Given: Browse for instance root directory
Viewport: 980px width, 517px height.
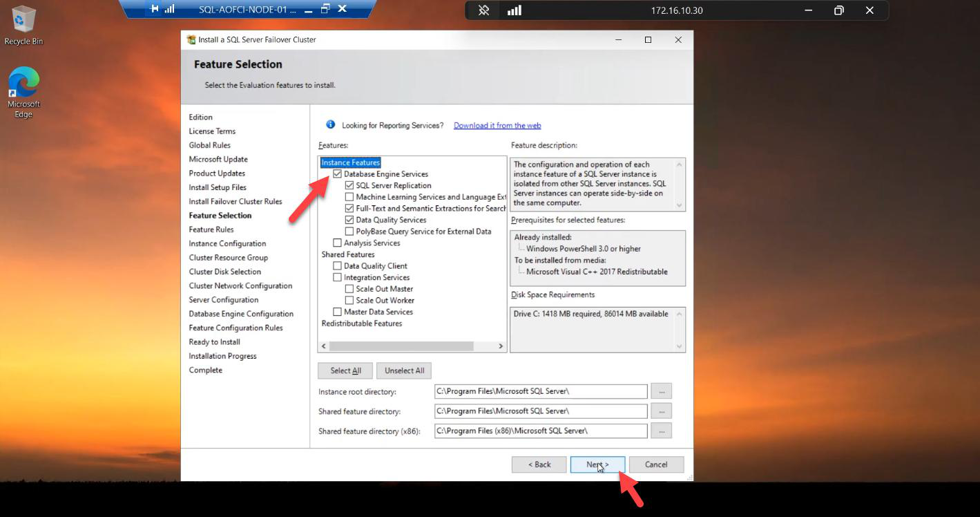Looking at the screenshot, I should [x=661, y=391].
